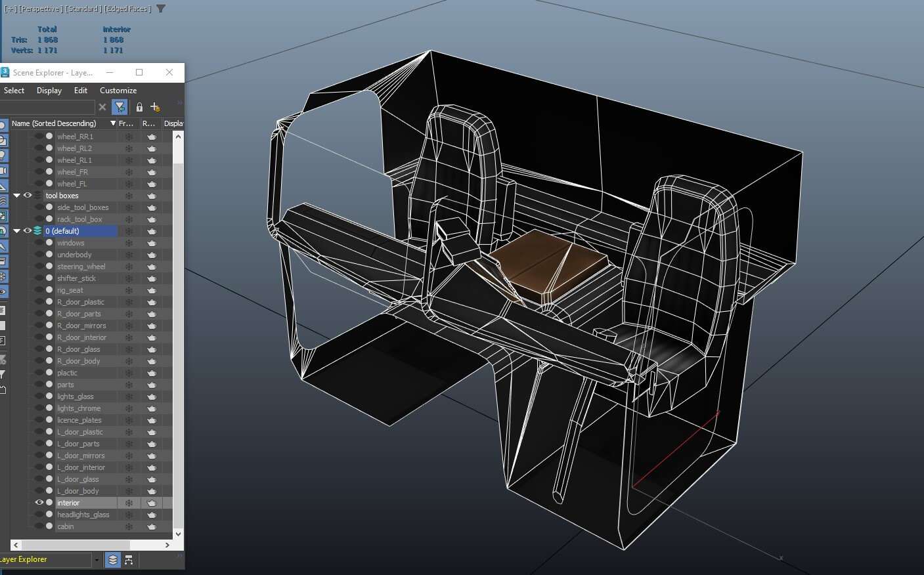The width and height of the screenshot is (924, 575).
Task: Open the Layer Explorer dropdown arrow
Action: [x=97, y=560]
